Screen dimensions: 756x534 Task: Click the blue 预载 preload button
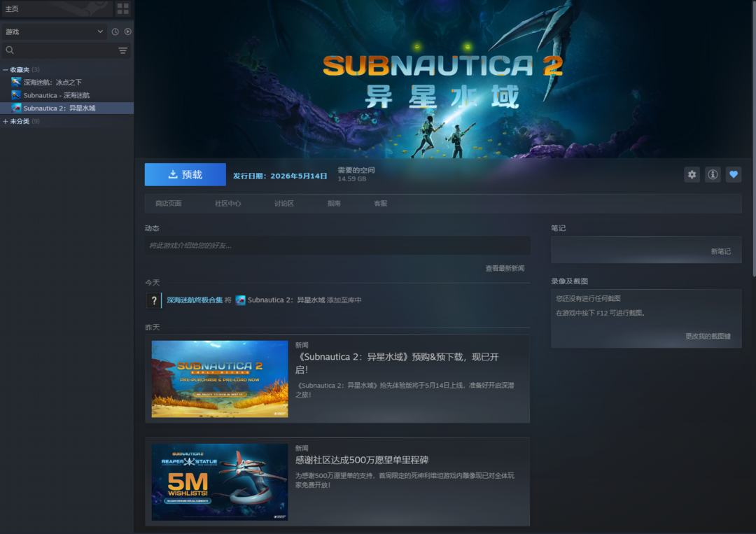click(x=185, y=174)
